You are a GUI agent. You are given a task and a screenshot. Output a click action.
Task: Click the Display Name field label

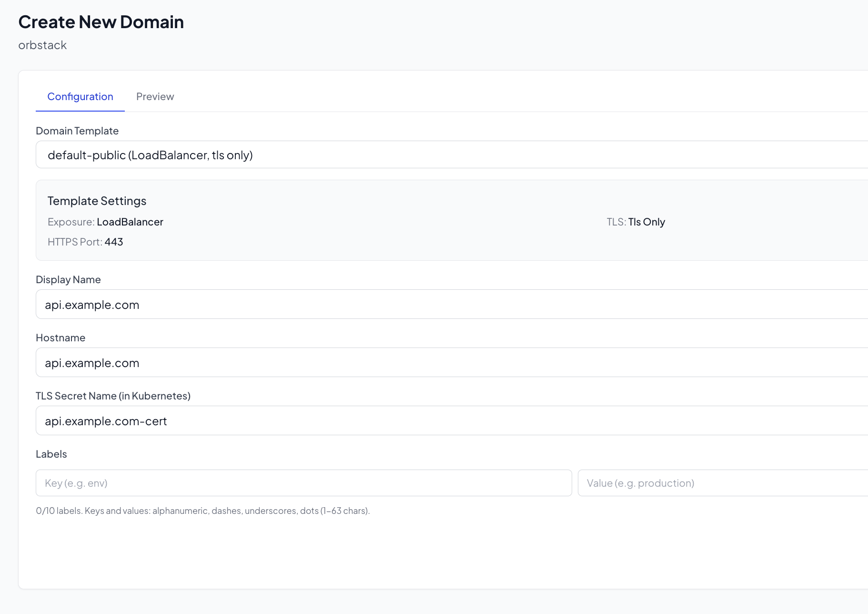pos(68,280)
